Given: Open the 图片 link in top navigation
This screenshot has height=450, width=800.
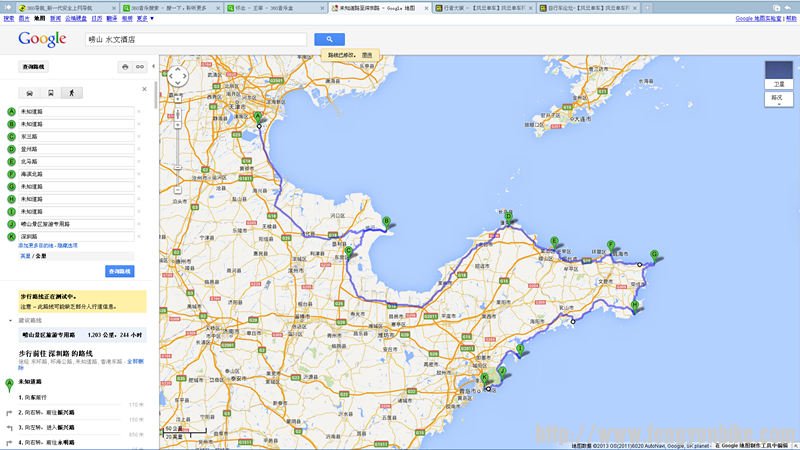Looking at the screenshot, I should [x=23, y=18].
